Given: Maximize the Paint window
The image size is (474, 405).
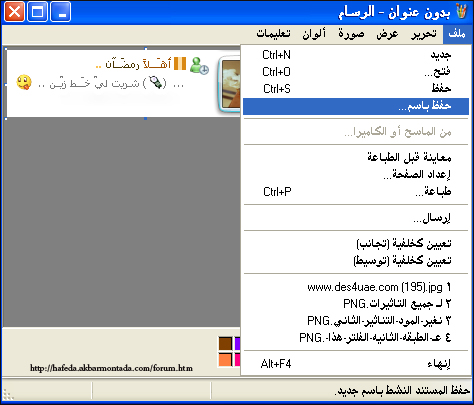Looking at the screenshot, I should (x=37, y=12).
